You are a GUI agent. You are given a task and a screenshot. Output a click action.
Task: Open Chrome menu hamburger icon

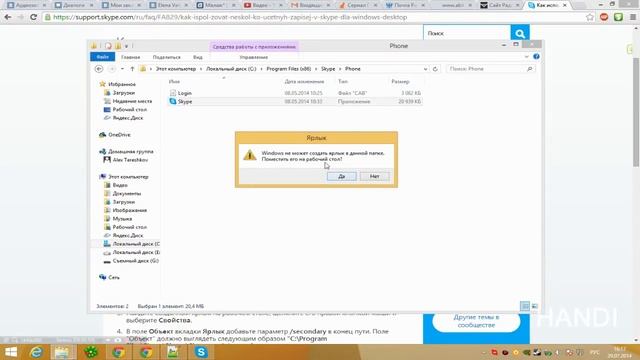tap(633, 17)
